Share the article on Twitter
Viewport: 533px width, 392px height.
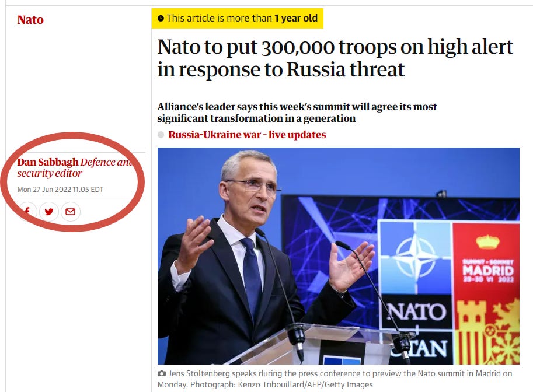coord(49,212)
